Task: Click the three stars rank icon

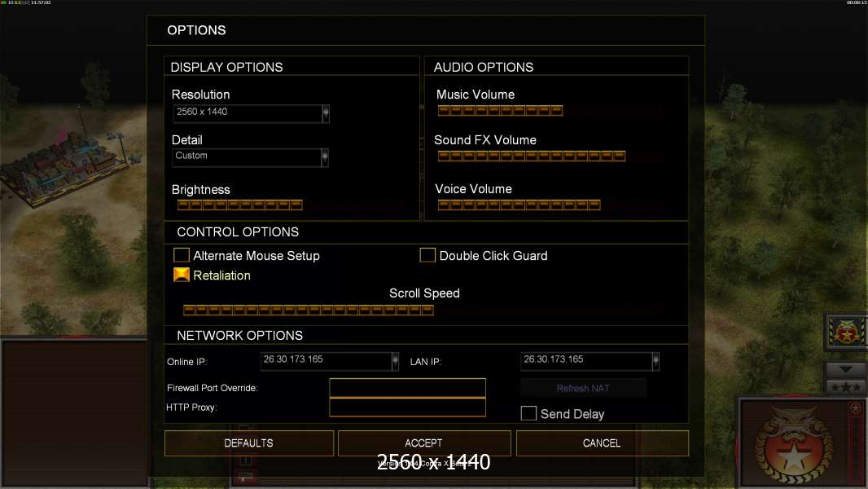Action: 846,386
